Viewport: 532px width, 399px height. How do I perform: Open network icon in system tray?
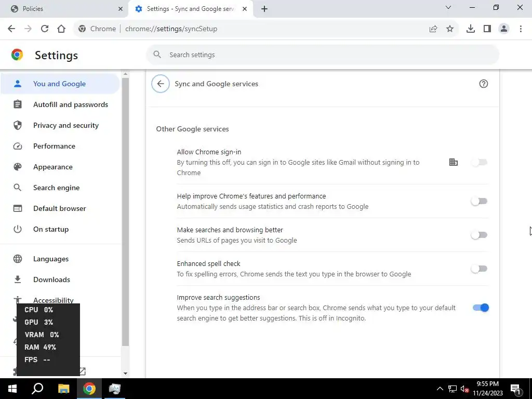pyautogui.click(x=453, y=389)
